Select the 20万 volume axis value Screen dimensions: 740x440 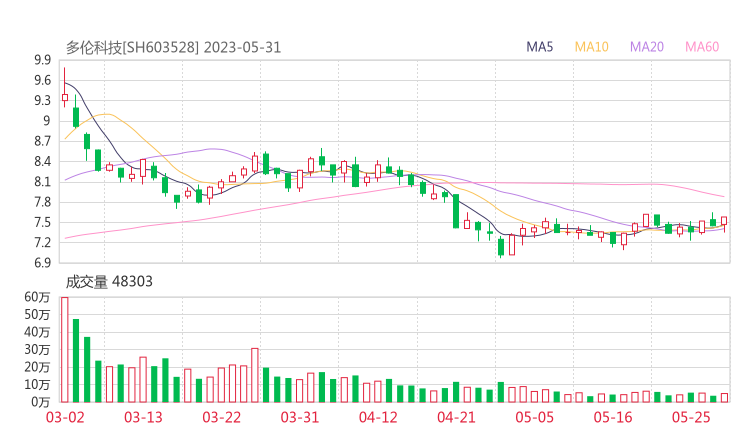pyautogui.click(x=37, y=367)
